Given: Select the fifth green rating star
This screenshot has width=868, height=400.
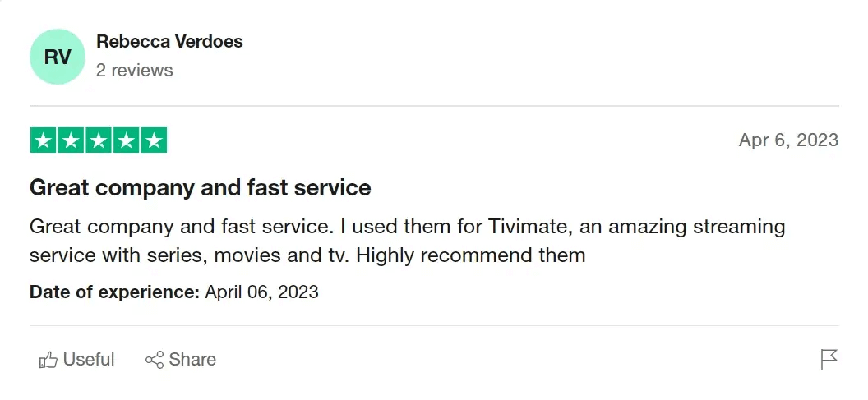Looking at the screenshot, I should pos(154,140).
